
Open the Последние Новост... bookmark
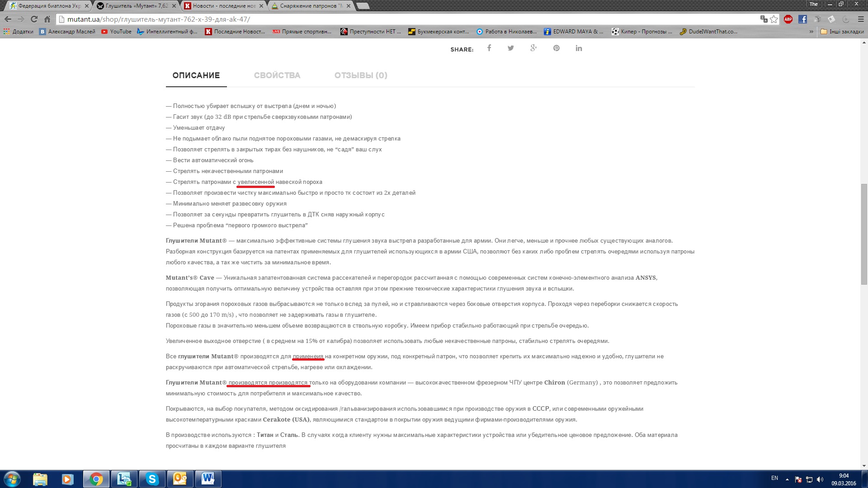tap(235, 32)
